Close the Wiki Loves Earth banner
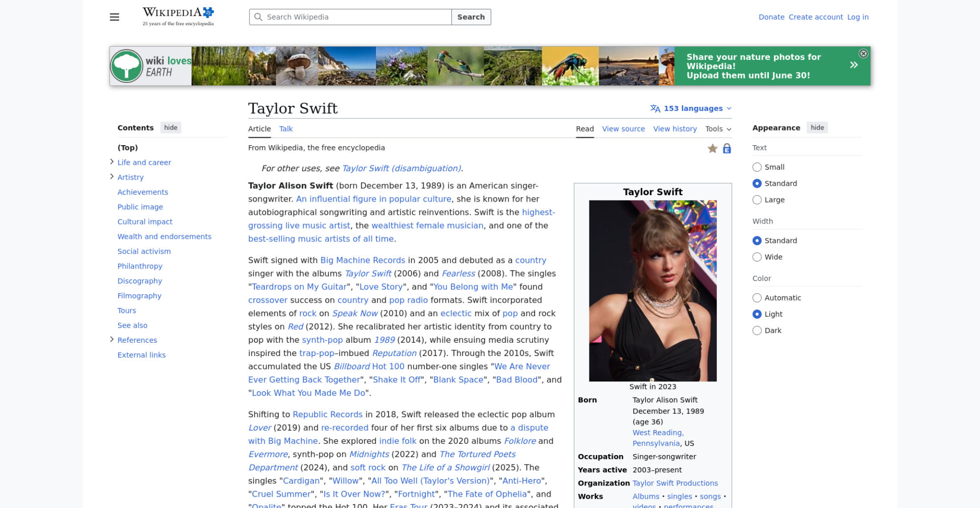Screen dimensions: 980x508 point(863,53)
